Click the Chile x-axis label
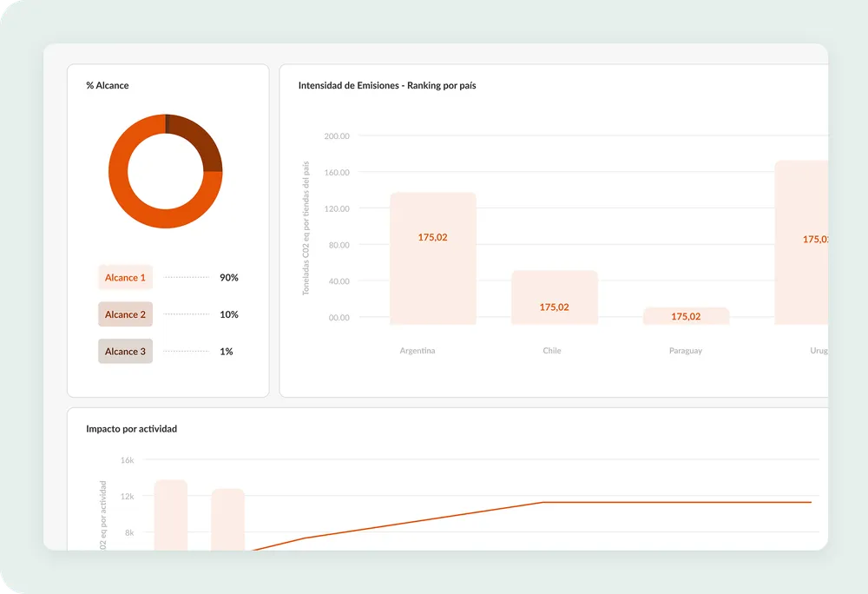Image resolution: width=868 pixels, height=594 pixels. coord(552,351)
